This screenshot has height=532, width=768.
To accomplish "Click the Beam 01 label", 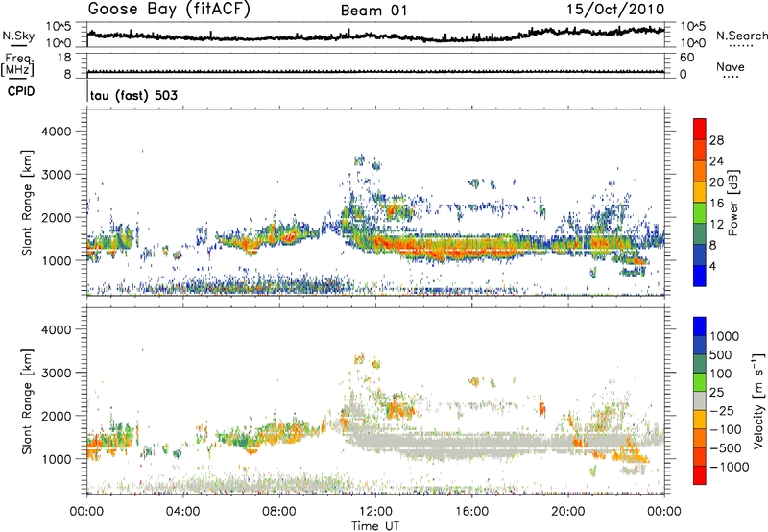I will 373,11.
